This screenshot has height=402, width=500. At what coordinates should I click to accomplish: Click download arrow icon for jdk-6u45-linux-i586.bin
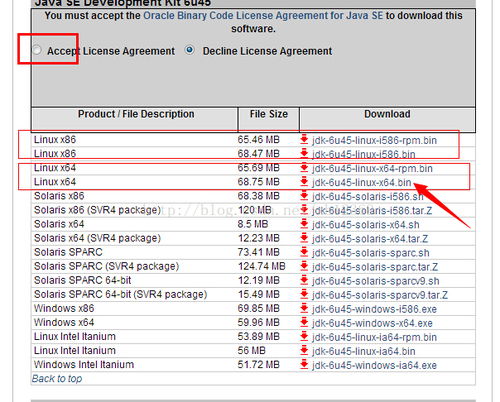pos(304,153)
